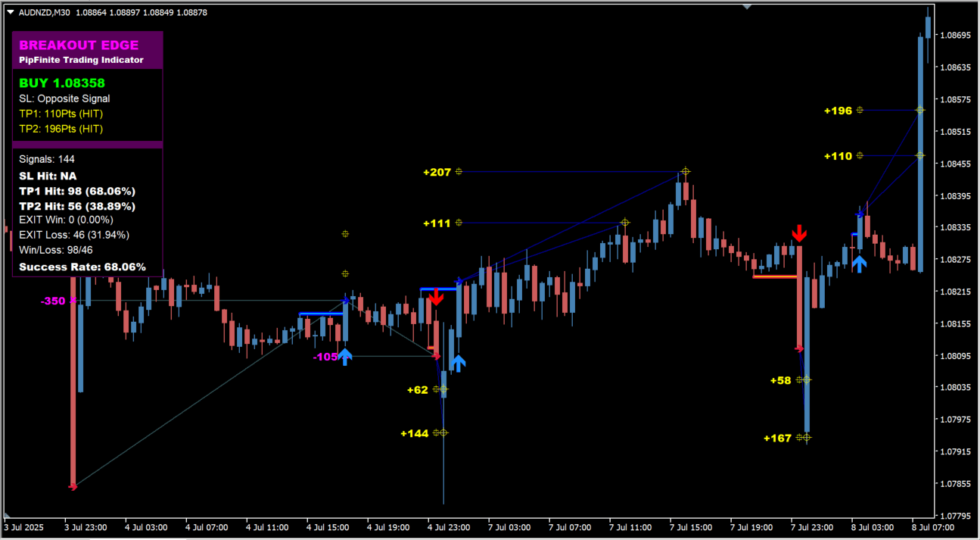Viewport: 980px width, 540px height.
Task: Click the Win/Loss: 98/46 line
Action: tap(55, 250)
